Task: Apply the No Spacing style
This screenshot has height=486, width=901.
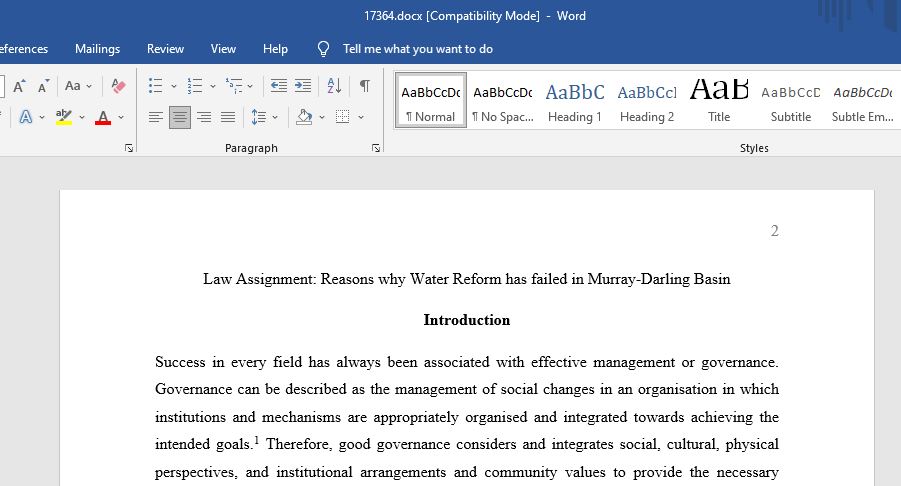Action: [x=503, y=101]
